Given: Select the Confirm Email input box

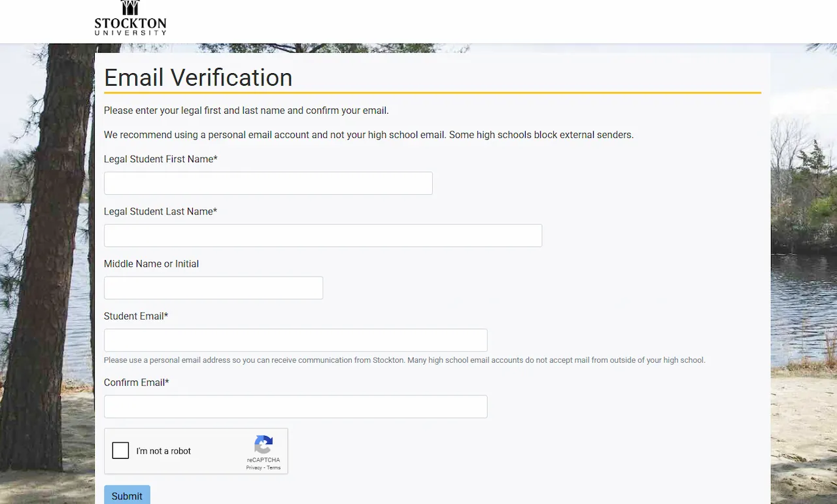Looking at the screenshot, I should (x=296, y=406).
